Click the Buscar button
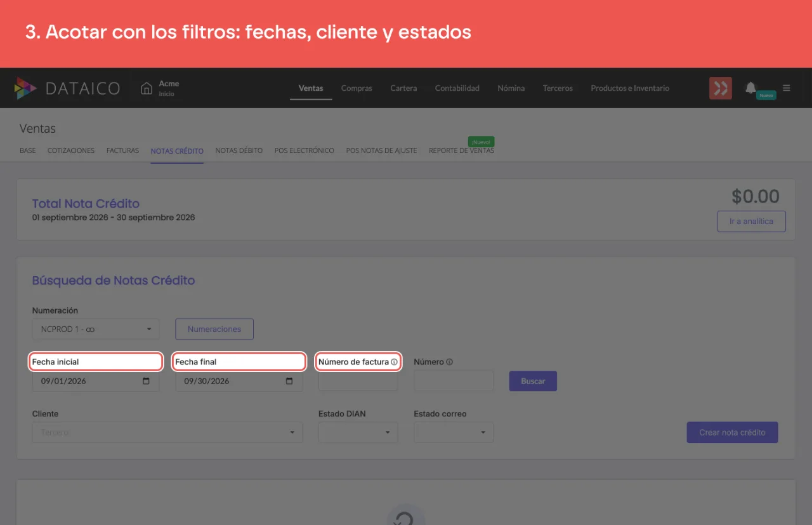The height and width of the screenshot is (525, 812). [533, 381]
